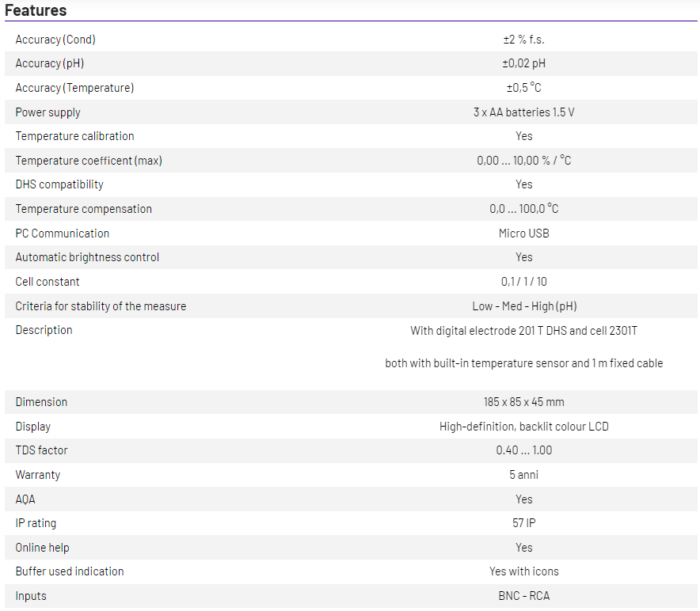The image size is (700, 611).
Task: Click the Automatic brightness control label
Action: 87,257
